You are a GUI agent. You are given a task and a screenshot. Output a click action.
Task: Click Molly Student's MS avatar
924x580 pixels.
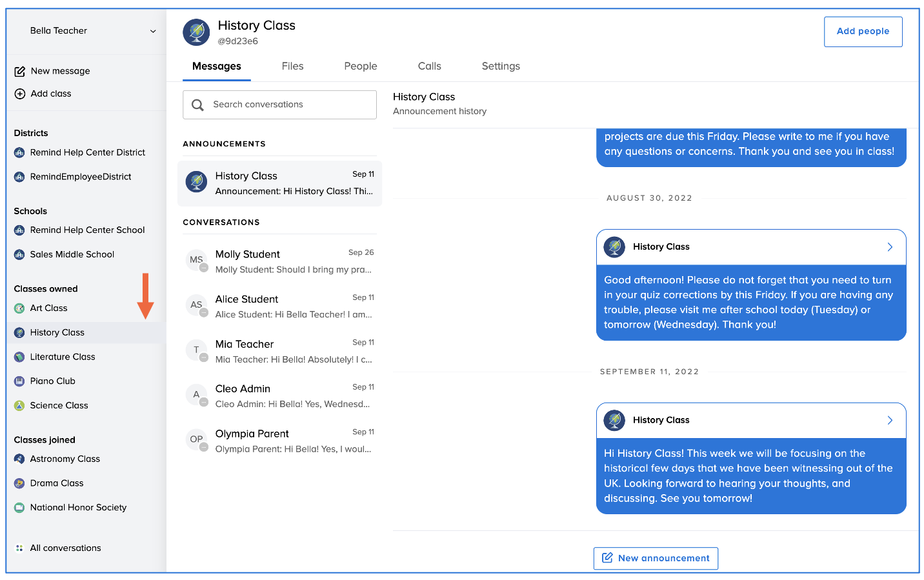[196, 260]
